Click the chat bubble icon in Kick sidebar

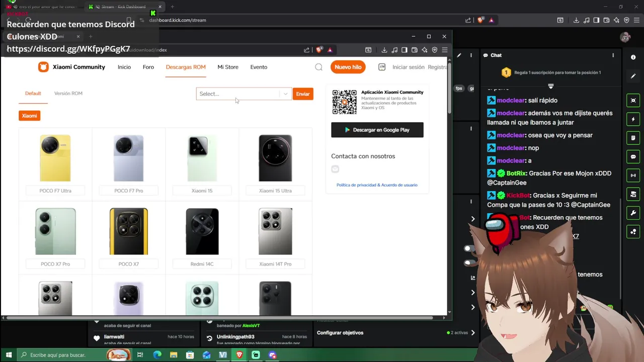[633, 157]
